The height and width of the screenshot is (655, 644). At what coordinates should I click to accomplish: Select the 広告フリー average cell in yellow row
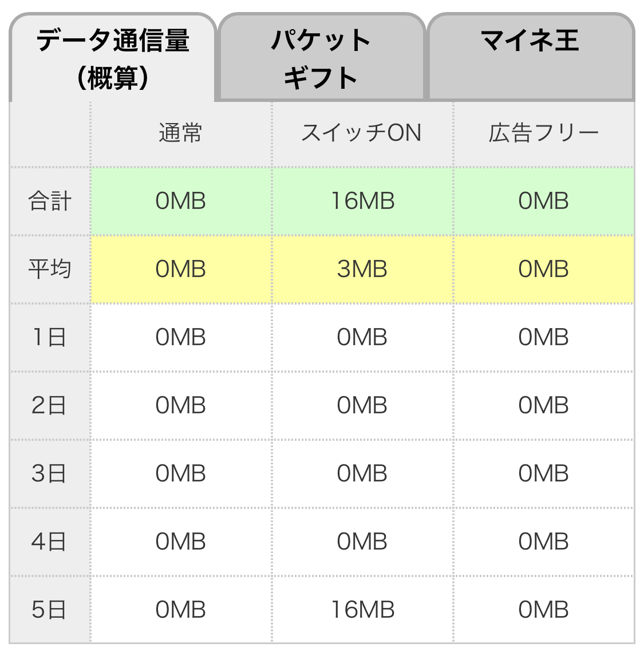[543, 269]
